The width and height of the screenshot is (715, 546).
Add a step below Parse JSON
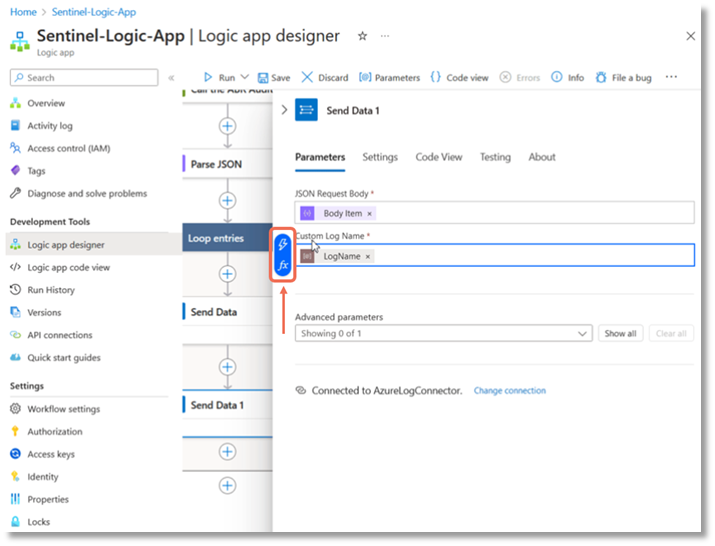tap(228, 200)
